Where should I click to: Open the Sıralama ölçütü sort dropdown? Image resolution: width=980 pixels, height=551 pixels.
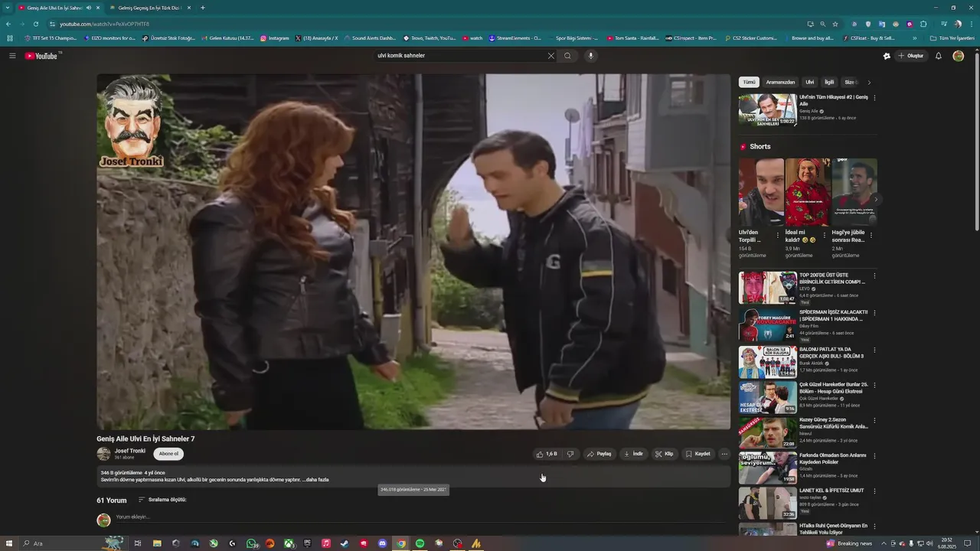[162, 500]
